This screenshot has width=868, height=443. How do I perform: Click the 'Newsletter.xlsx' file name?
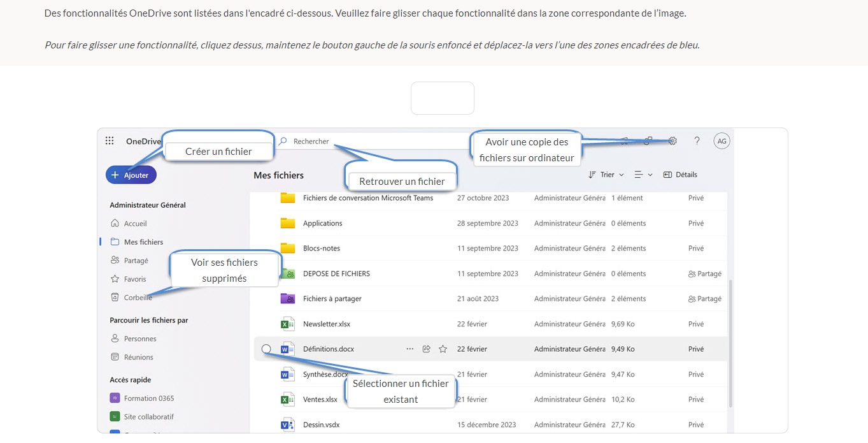327,324
